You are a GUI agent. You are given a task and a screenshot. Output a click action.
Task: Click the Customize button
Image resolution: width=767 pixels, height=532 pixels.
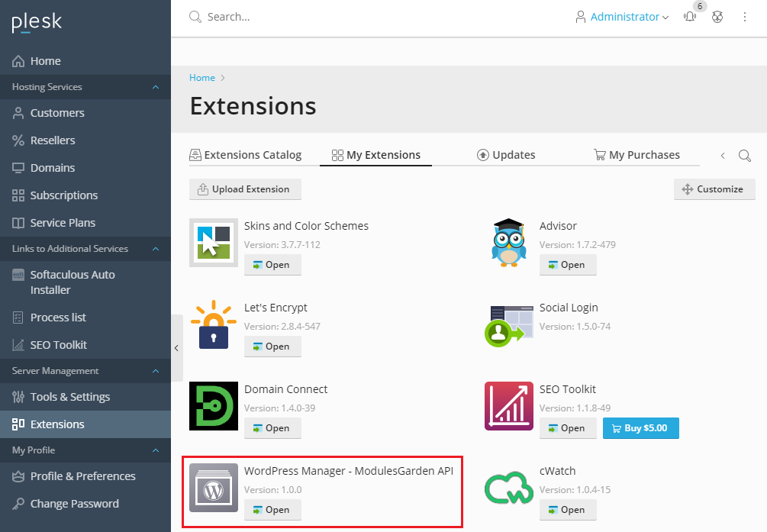[714, 189]
